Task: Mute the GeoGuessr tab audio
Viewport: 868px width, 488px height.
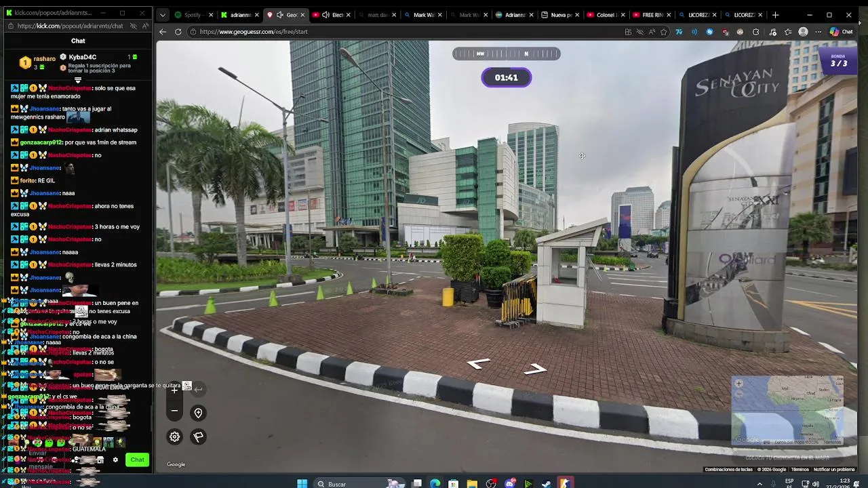Action: (279, 15)
